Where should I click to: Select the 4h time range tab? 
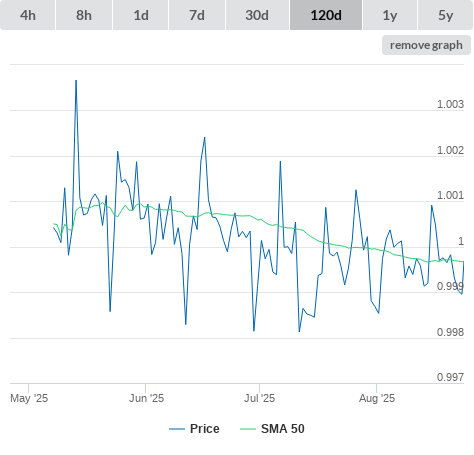(x=28, y=15)
